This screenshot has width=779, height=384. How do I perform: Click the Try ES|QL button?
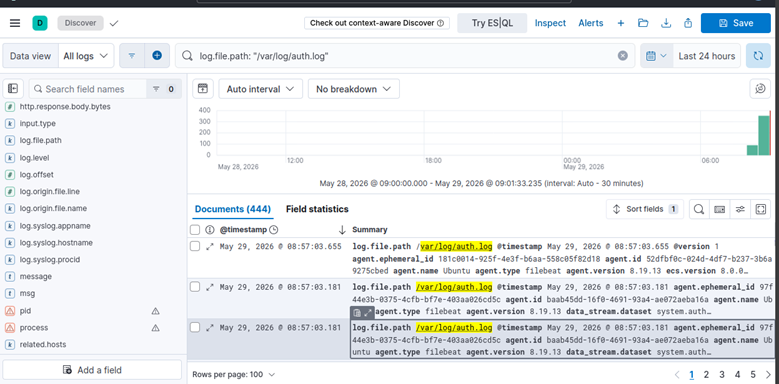492,23
